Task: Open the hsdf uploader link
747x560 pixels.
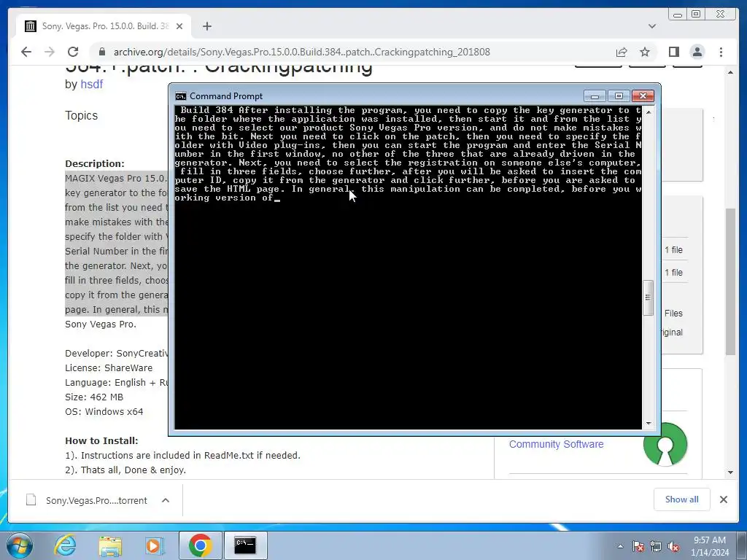Action: 91,85
